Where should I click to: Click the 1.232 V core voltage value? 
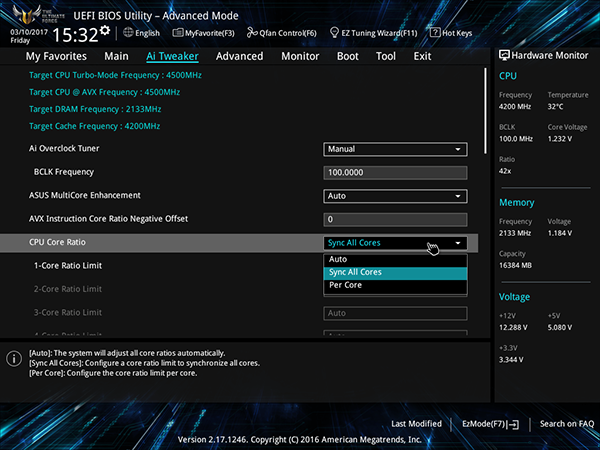tap(559, 139)
